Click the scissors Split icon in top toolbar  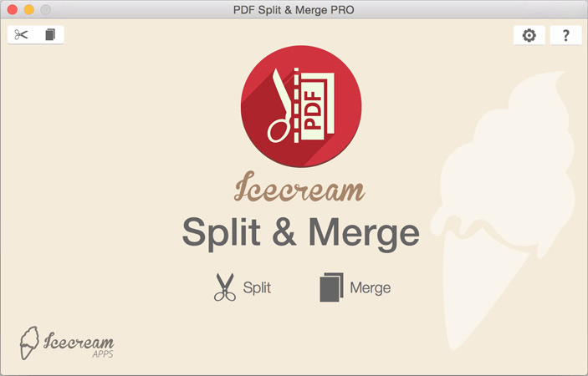(x=22, y=34)
